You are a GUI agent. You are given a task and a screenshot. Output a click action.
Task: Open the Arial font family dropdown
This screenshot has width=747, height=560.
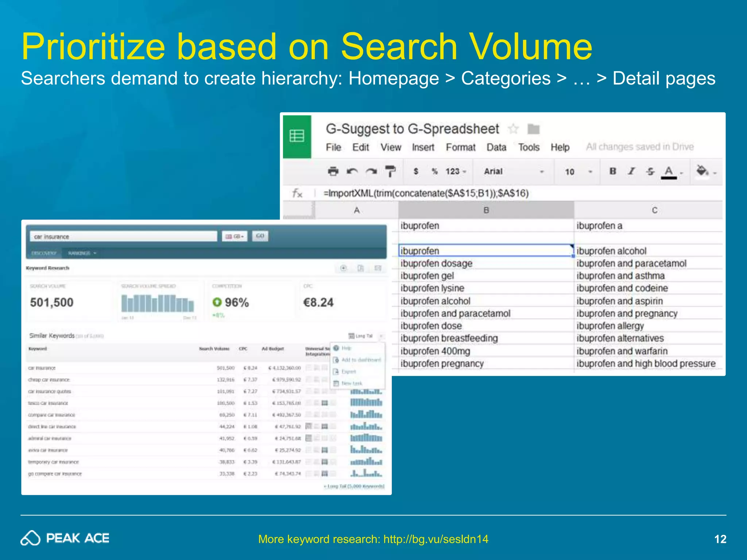(514, 171)
